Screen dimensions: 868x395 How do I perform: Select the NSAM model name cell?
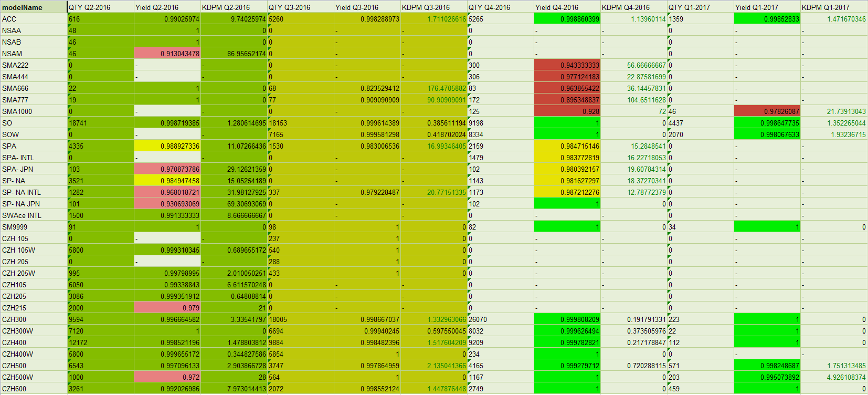click(x=34, y=54)
